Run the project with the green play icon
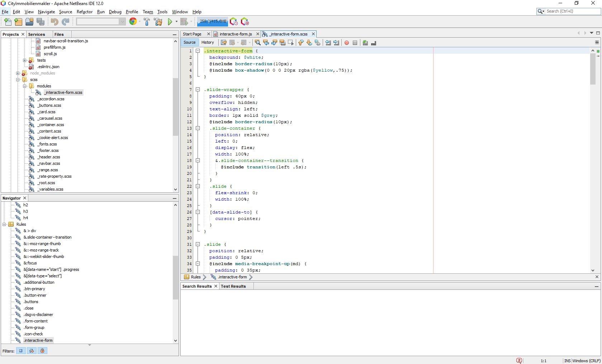 [x=170, y=22]
